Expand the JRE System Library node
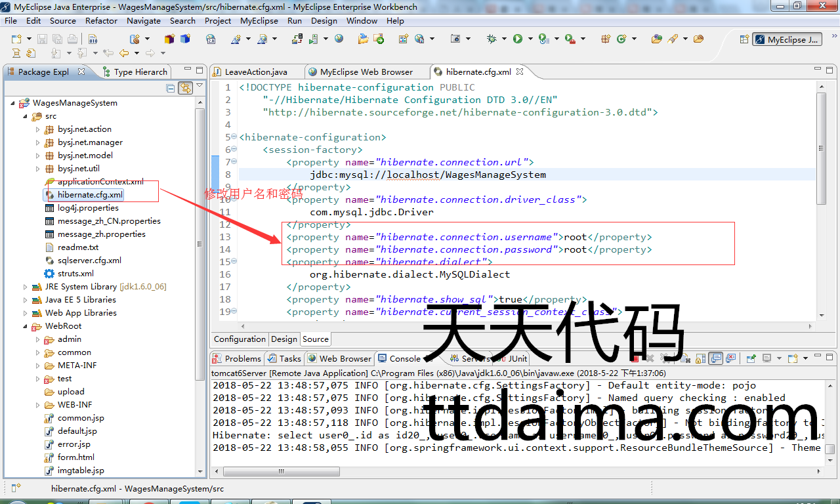This screenshot has height=504, width=840. 26,287
